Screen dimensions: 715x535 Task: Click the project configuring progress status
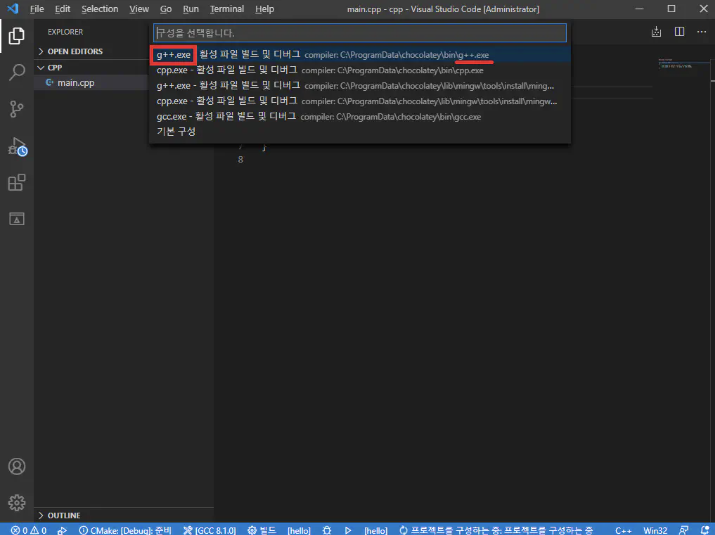496,530
